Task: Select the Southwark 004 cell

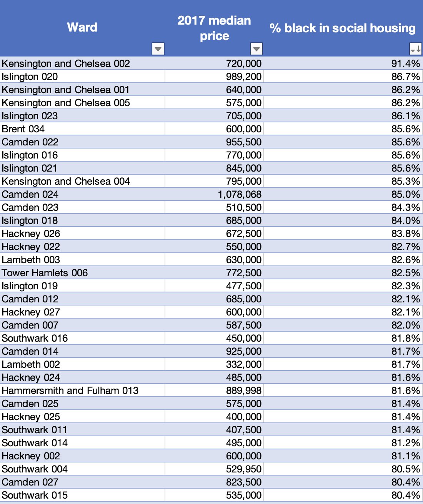Action: tap(82, 469)
